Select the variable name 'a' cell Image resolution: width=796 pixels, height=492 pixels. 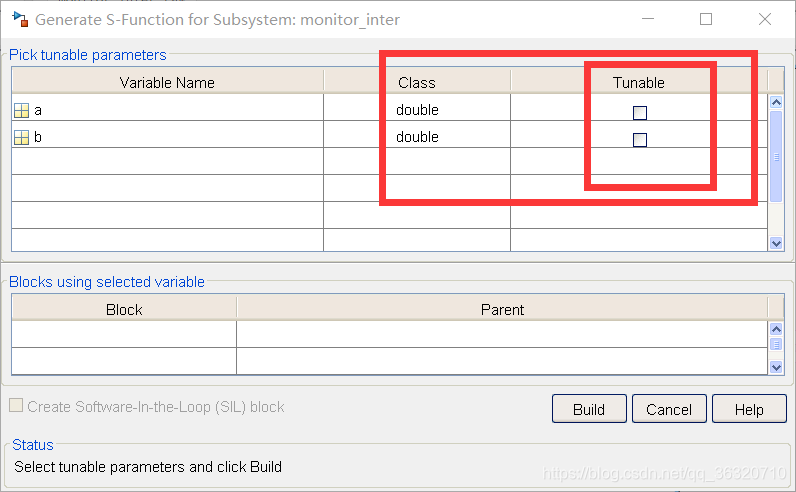point(168,107)
